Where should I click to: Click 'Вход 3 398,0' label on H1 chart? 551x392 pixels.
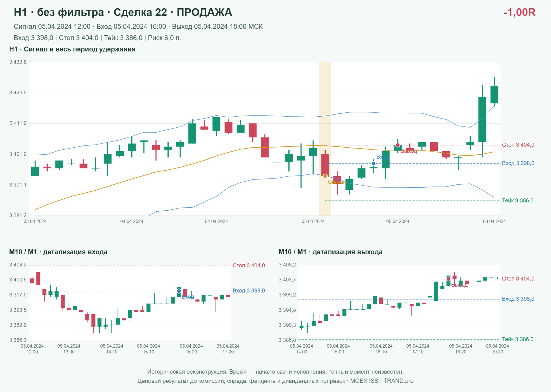click(x=518, y=163)
